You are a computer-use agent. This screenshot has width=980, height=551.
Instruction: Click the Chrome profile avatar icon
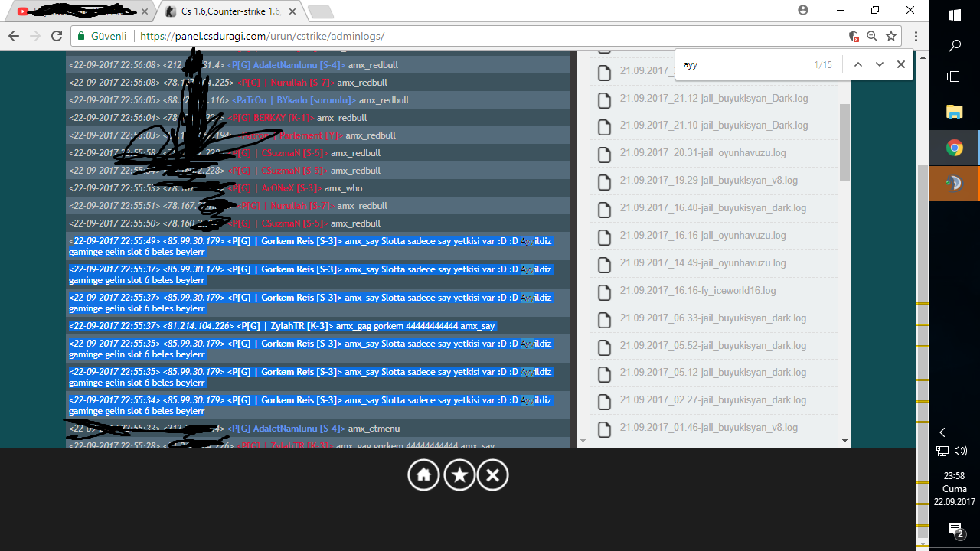(x=802, y=10)
